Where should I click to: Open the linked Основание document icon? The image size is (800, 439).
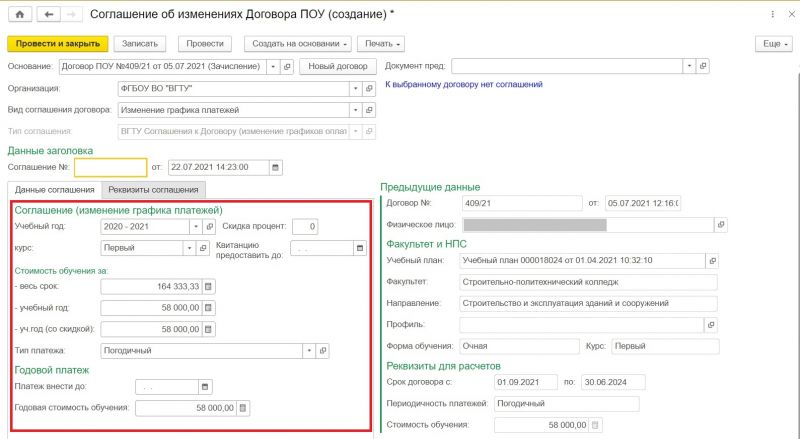tap(287, 66)
